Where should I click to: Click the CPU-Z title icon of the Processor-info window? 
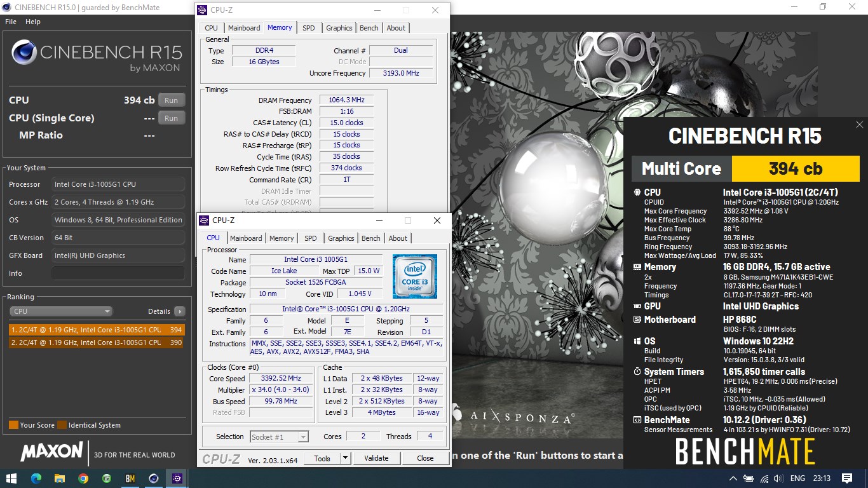(204, 220)
